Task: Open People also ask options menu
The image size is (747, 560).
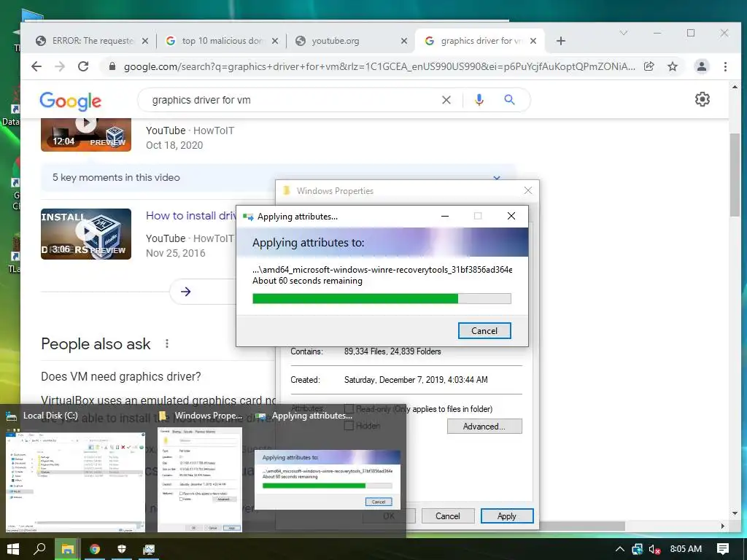Action: click(167, 343)
